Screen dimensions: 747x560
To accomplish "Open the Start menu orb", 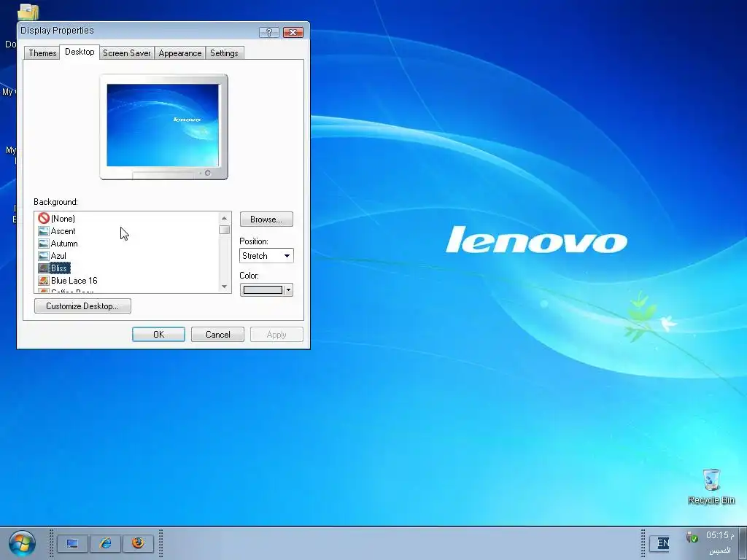I will [x=22, y=544].
